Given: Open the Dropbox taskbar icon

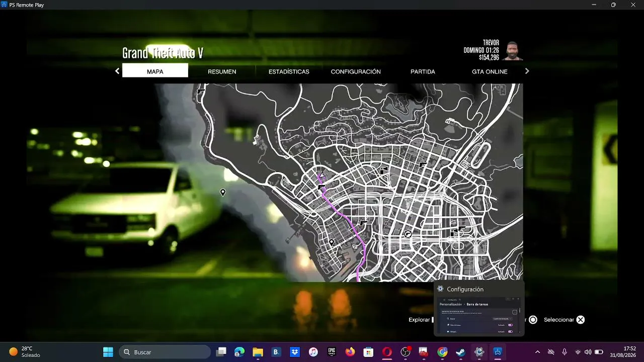Looking at the screenshot, I should point(295,352).
